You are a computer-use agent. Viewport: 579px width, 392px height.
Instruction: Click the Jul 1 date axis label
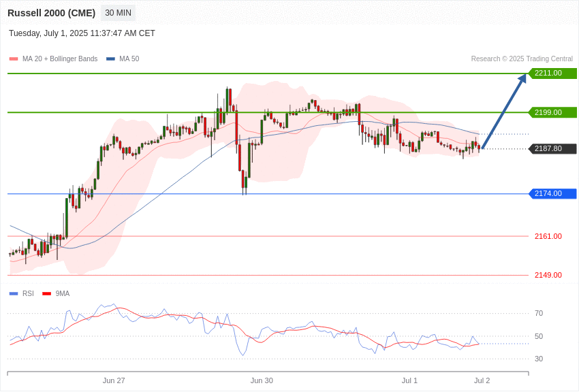pyautogui.click(x=409, y=380)
